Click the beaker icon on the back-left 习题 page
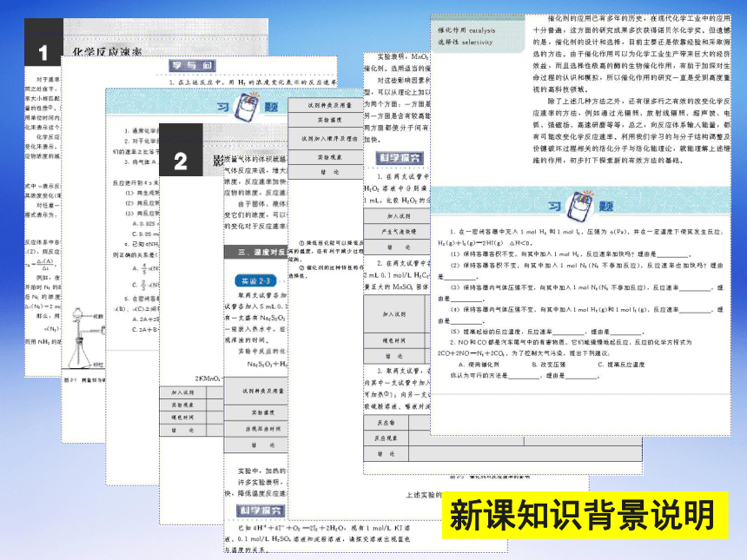Image resolution: width=747 pixels, height=560 pixels. coord(248,106)
